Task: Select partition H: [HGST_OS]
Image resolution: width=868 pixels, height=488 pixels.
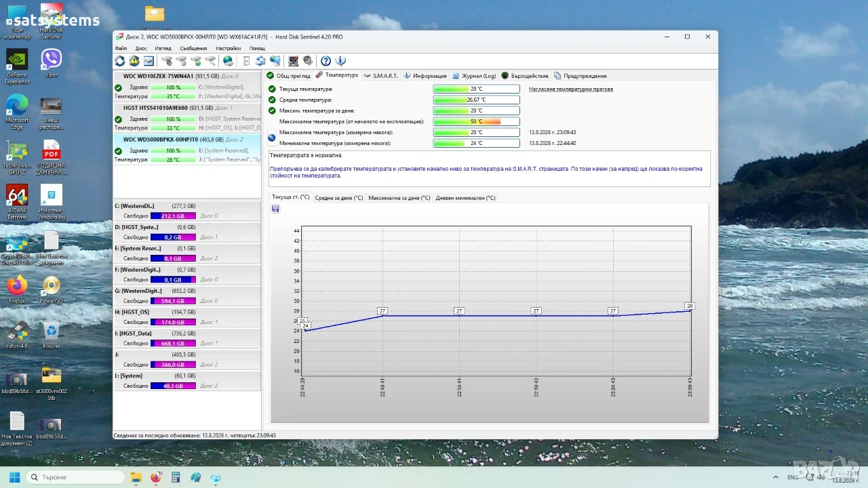Action: [x=186, y=317]
